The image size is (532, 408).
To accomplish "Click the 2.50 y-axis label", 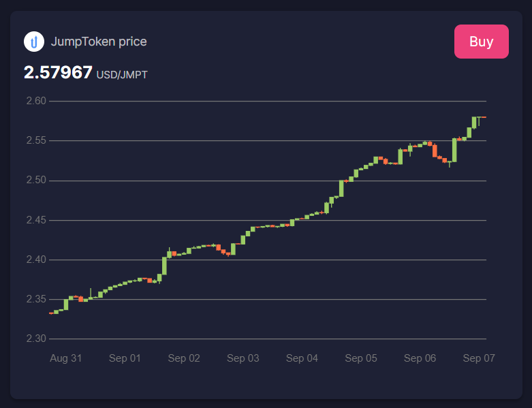I will [x=36, y=180].
